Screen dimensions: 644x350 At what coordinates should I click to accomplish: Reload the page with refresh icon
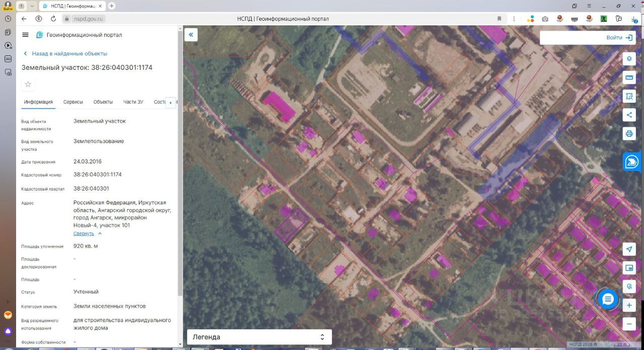(x=53, y=19)
